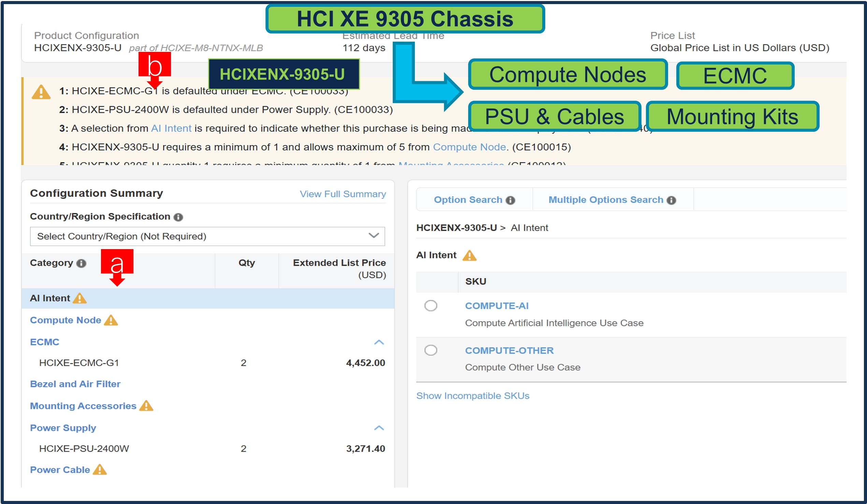
Task: Select Bezel and Air Filter category
Action: point(75,384)
